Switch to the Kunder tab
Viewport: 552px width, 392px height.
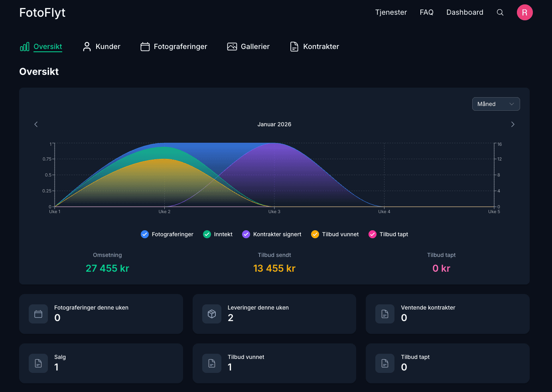click(101, 47)
